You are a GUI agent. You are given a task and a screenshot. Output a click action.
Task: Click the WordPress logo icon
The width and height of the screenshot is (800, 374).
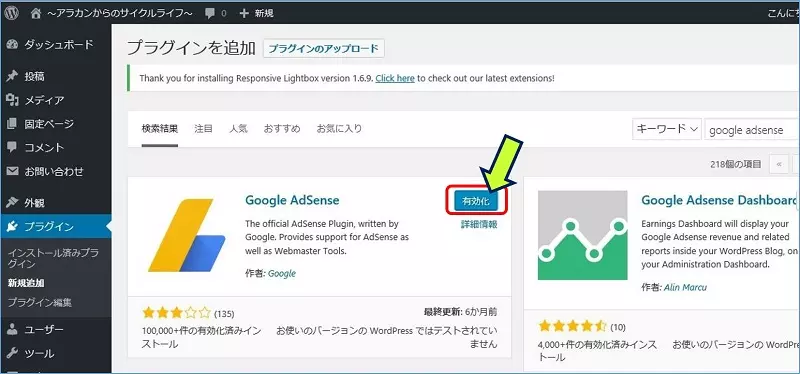11,13
